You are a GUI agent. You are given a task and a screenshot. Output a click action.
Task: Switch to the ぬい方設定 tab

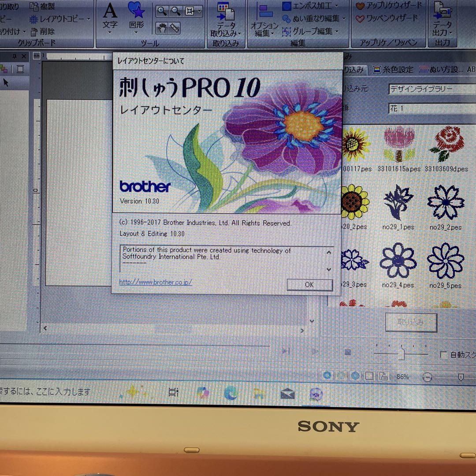442,70
